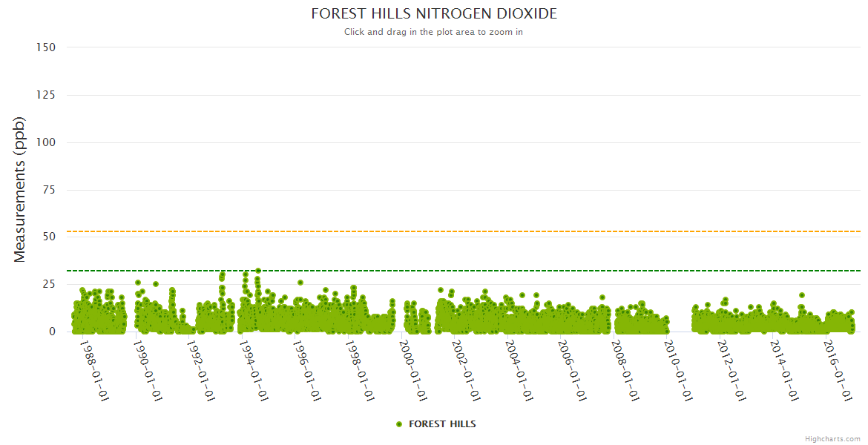Click the 2004-01-01 x-axis date label

tap(518, 370)
